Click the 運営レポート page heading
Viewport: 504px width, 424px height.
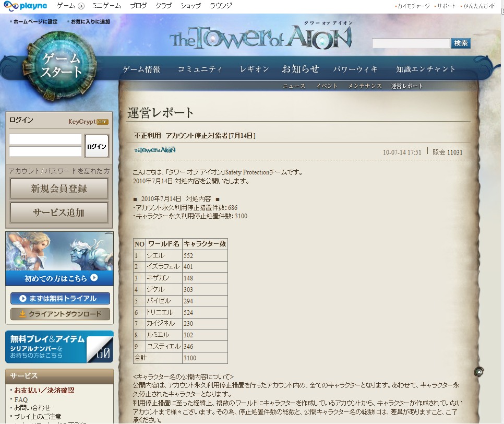160,113
